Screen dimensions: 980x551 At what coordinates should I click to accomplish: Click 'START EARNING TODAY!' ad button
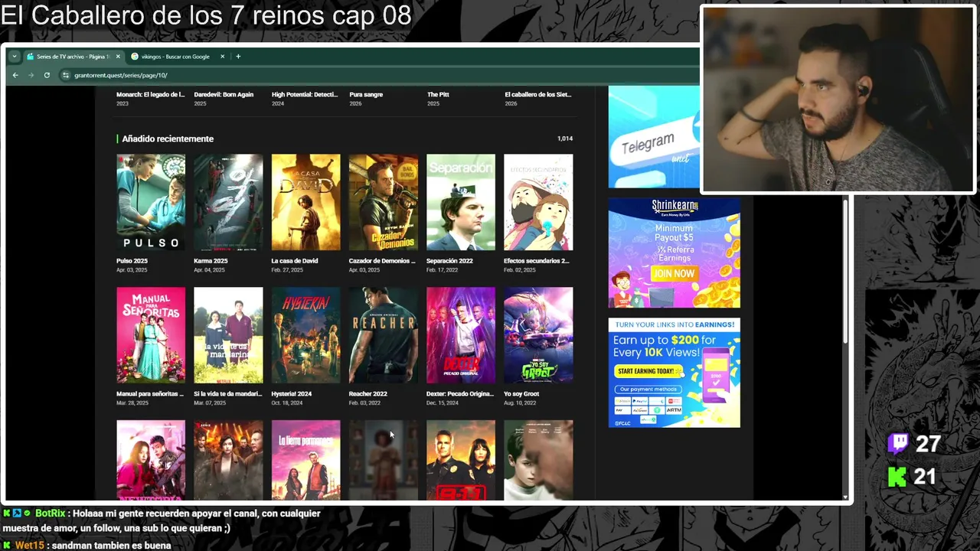click(x=649, y=371)
